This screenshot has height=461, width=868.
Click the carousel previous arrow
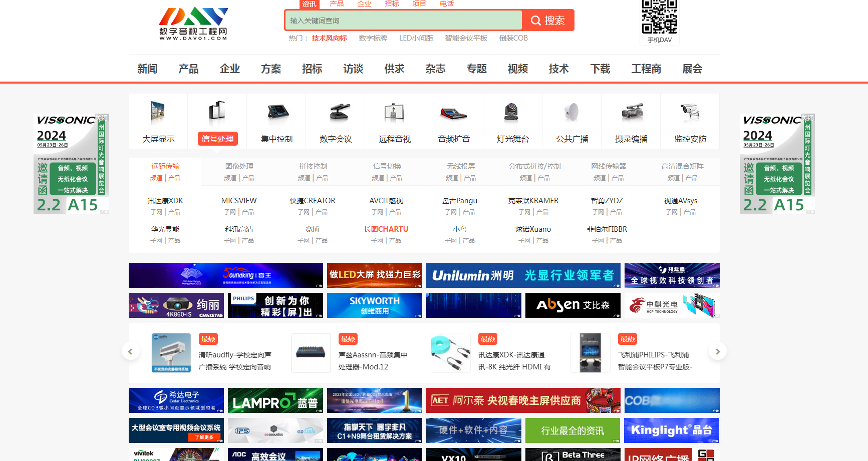[130, 351]
